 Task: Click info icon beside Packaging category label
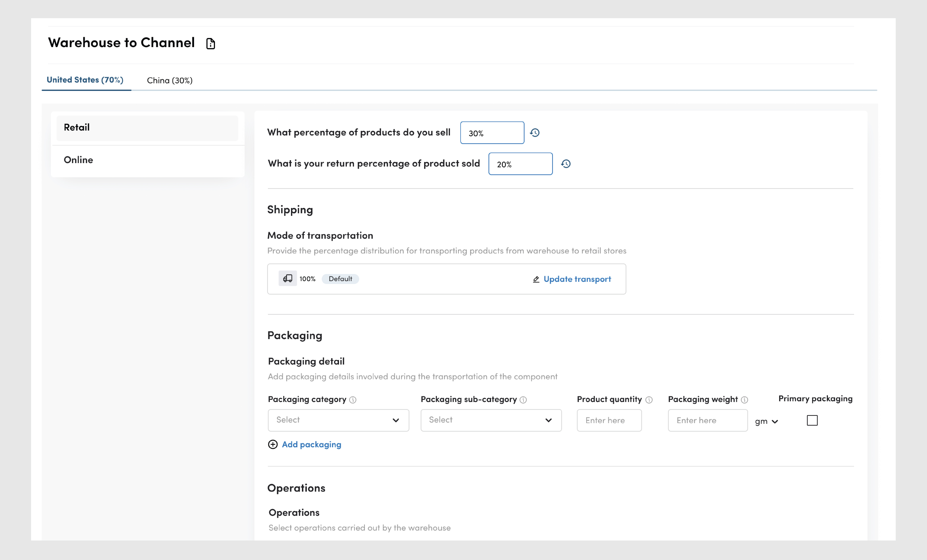point(352,400)
